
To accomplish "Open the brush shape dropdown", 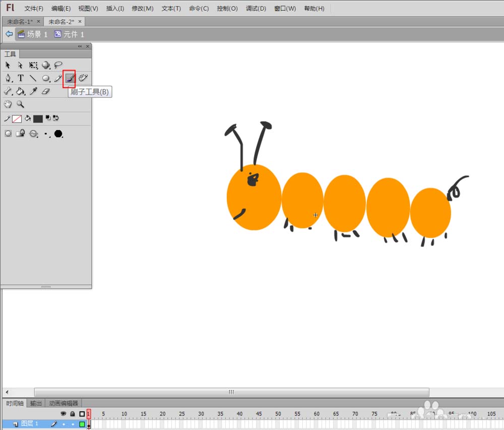I will 58,134.
